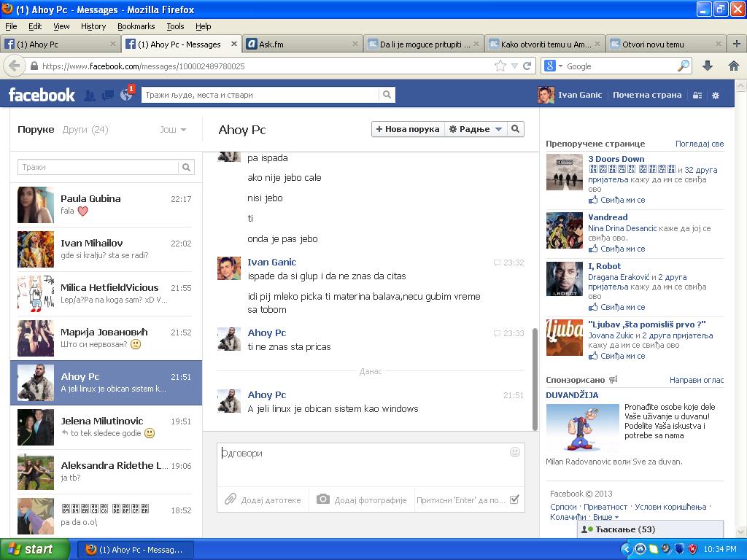Viewport: 747px width, 560px height.
Task: Open DUVANDŽIJA sponsored link
Action: click(x=572, y=394)
